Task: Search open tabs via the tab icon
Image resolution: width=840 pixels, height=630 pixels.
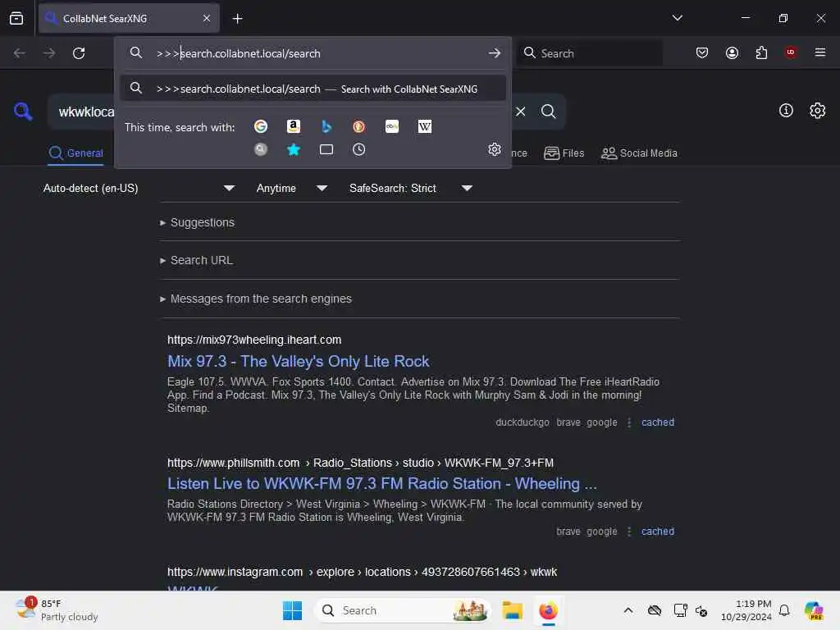Action: [x=326, y=149]
